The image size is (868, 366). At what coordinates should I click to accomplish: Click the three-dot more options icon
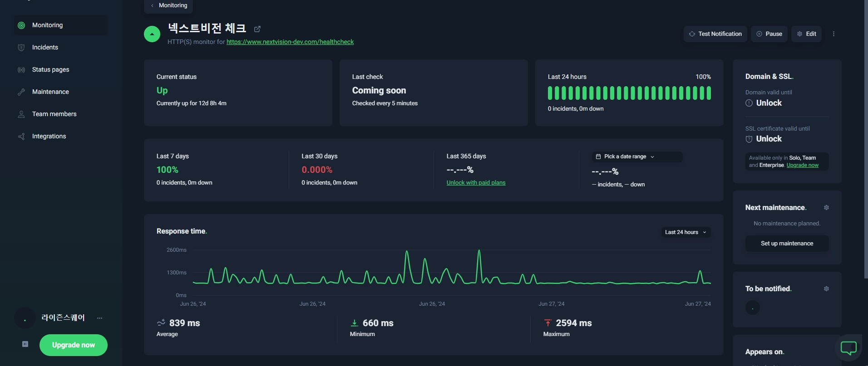[833, 34]
